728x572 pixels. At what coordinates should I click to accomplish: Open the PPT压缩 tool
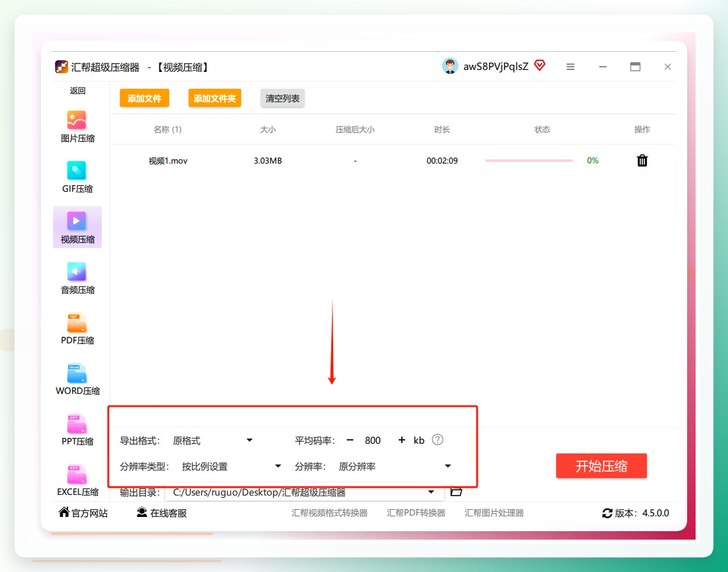77,430
